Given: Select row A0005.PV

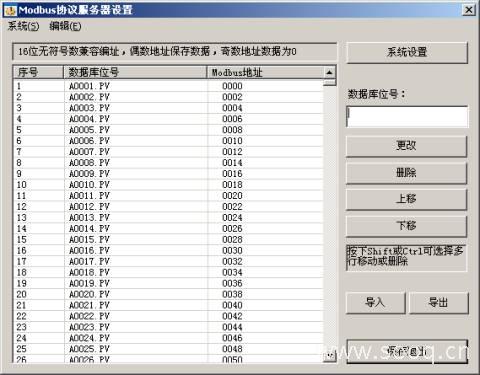Looking at the screenshot, I should [168, 130].
